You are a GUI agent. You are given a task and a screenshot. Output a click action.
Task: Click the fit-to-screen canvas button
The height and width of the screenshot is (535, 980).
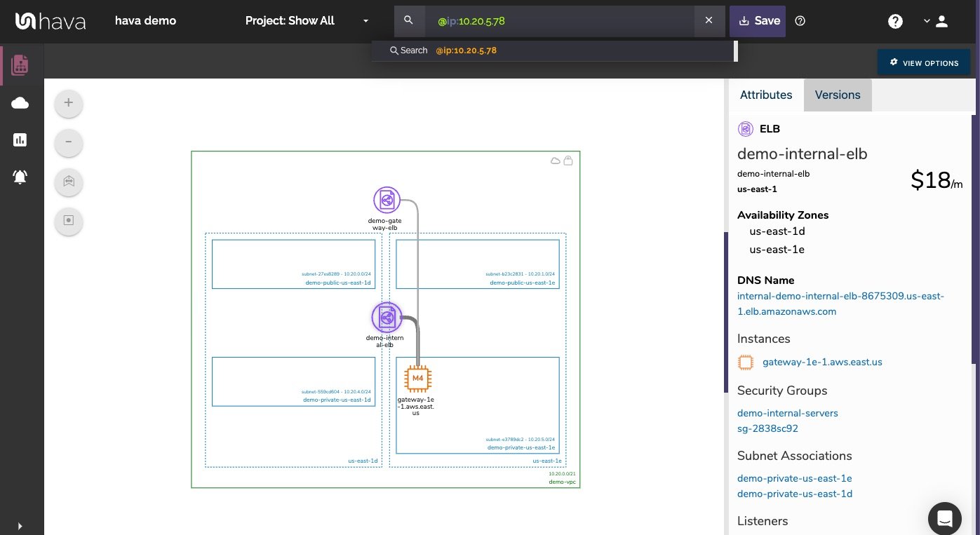[x=69, y=221]
